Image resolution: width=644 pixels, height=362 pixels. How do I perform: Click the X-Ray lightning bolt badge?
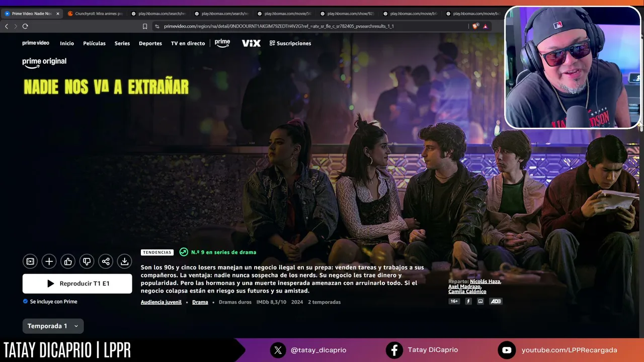click(468, 301)
